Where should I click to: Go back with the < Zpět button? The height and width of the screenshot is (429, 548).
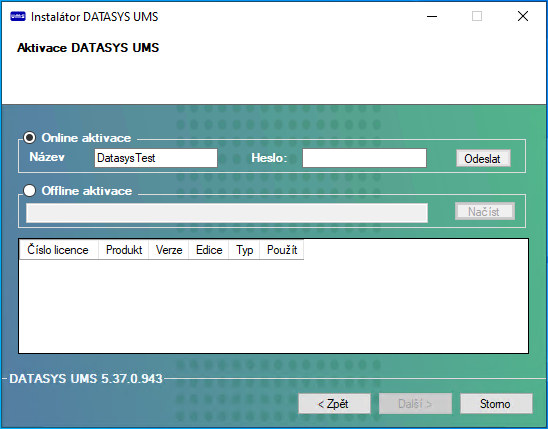[334, 403]
